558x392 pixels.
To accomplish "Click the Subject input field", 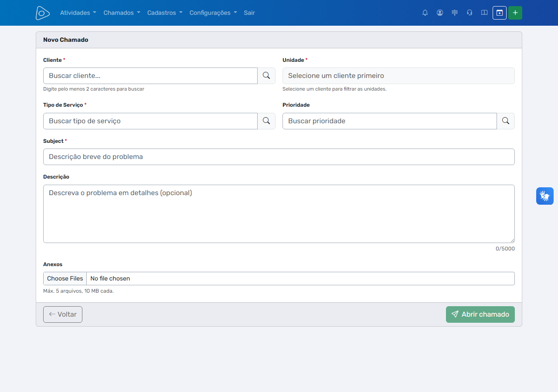I will click(279, 157).
